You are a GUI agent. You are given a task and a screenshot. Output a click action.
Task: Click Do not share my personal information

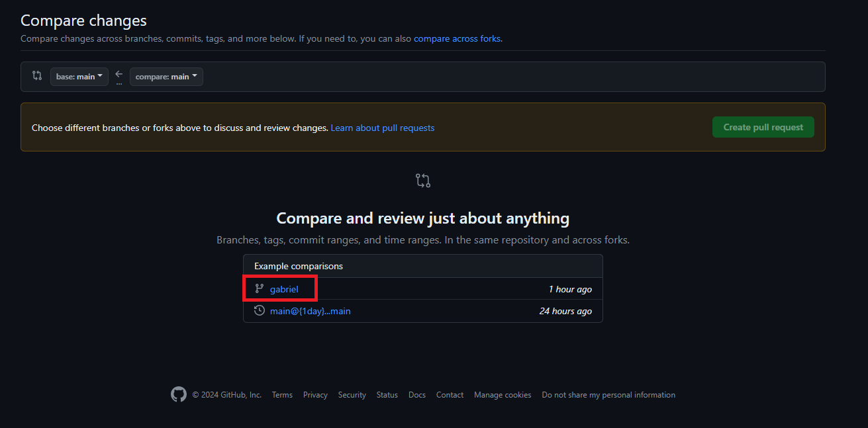coord(608,395)
